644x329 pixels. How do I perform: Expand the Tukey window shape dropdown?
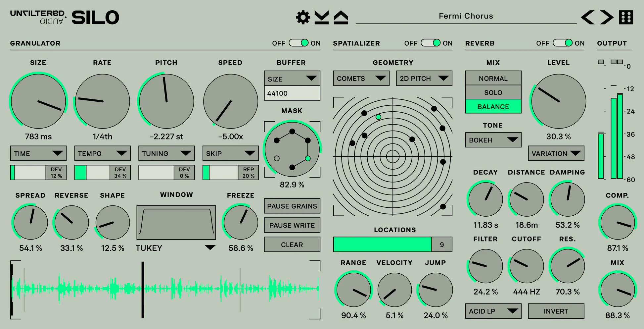pos(176,248)
